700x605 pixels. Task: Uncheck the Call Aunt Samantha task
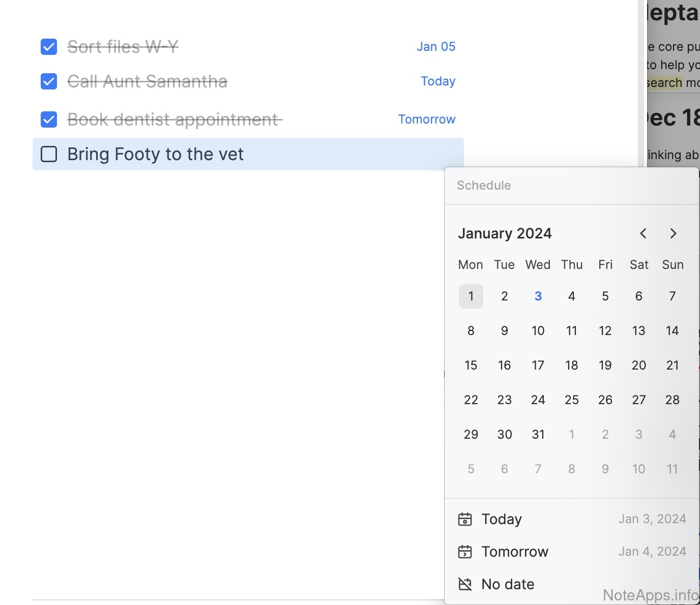point(49,81)
